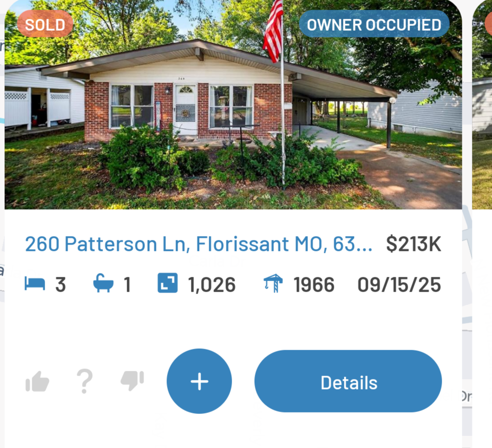The height and width of the screenshot is (448, 492).
Task: Click the bathtub icon
Action: click(x=103, y=283)
